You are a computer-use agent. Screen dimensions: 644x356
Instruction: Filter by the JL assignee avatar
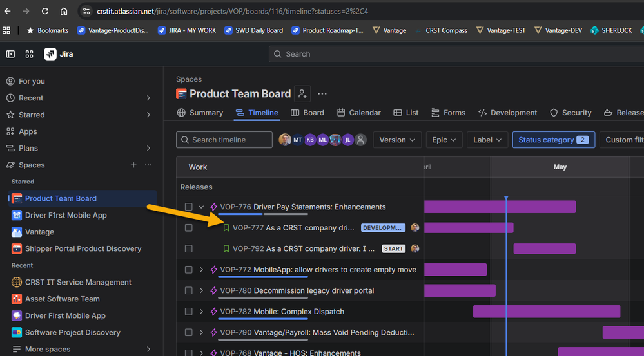[348, 140]
